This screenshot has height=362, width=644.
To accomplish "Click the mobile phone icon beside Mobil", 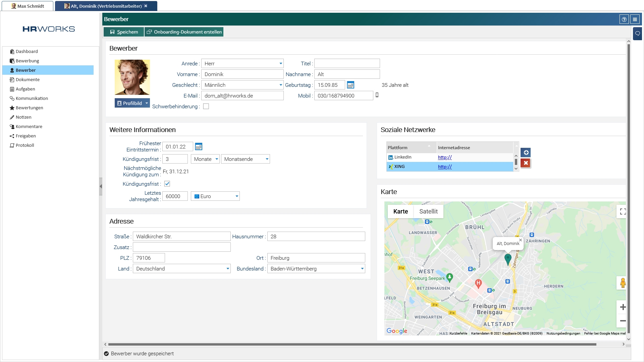I will coord(377,95).
